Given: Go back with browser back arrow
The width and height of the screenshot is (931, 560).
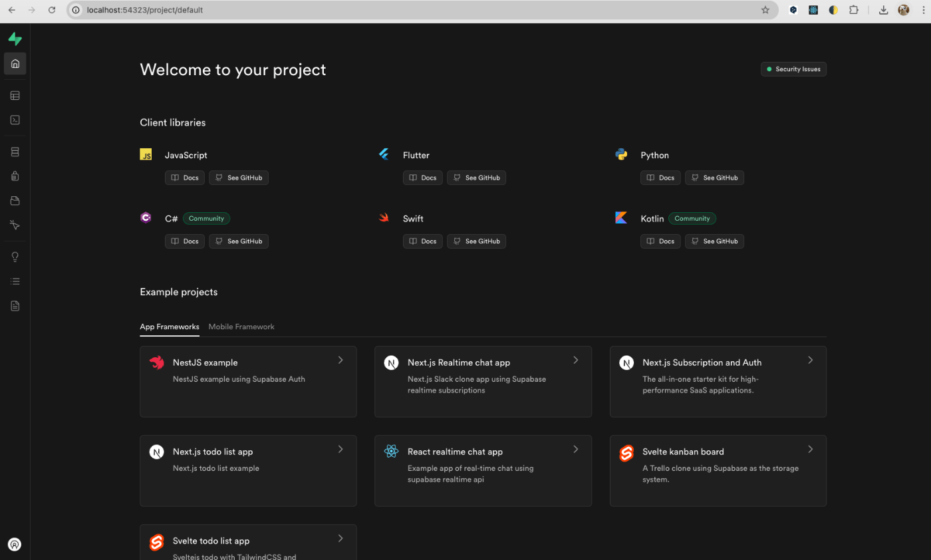Looking at the screenshot, I should coord(12,10).
